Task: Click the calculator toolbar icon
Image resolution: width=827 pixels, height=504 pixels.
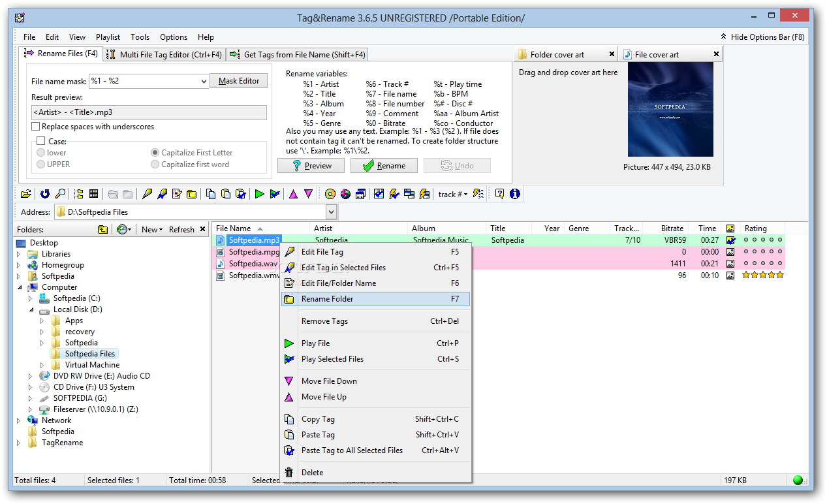Action: (x=360, y=194)
